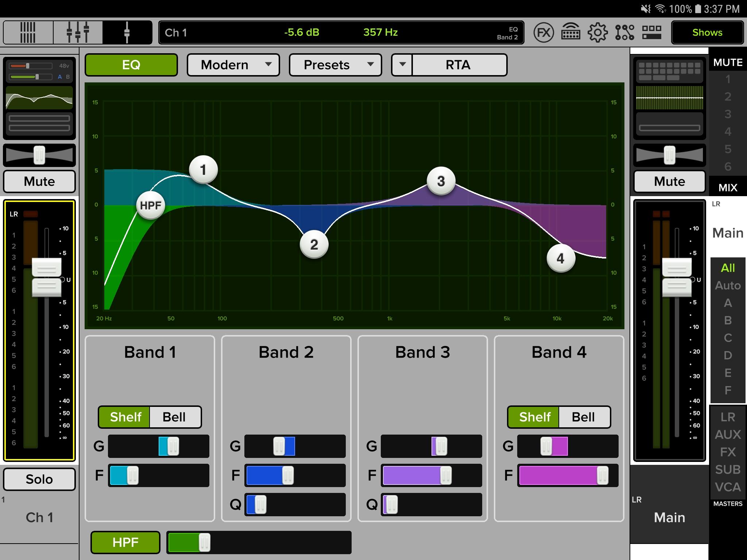Set Band 1 to Bell mode
747x560 pixels.
pyautogui.click(x=175, y=417)
